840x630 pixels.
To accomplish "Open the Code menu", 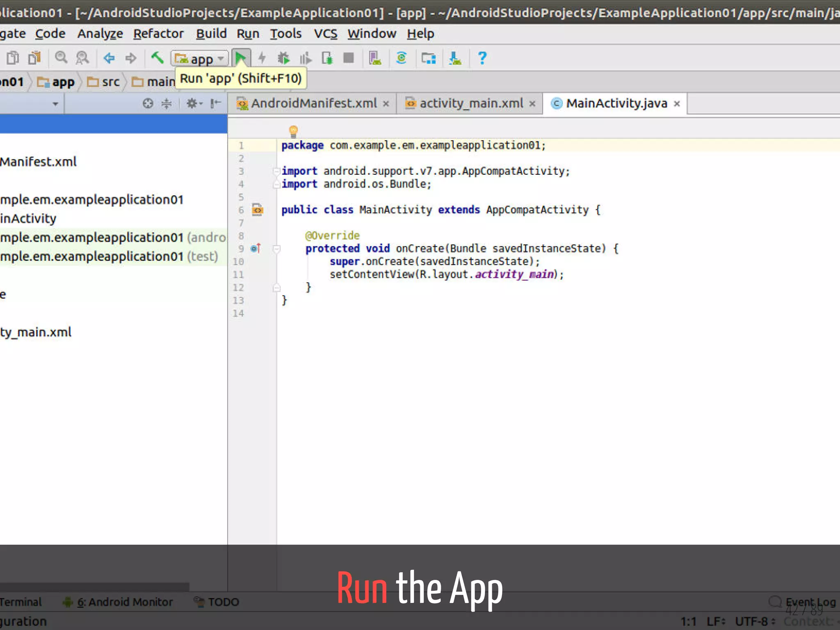I will point(50,33).
